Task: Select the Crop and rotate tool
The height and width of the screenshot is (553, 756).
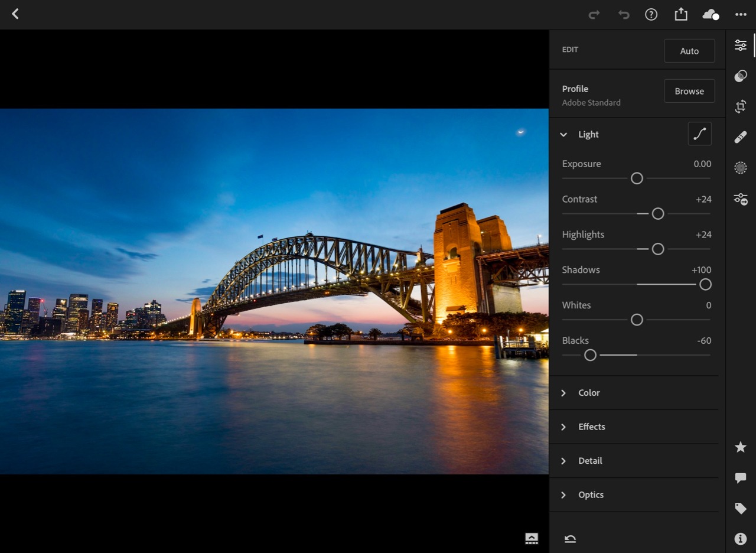Action: [741, 106]
